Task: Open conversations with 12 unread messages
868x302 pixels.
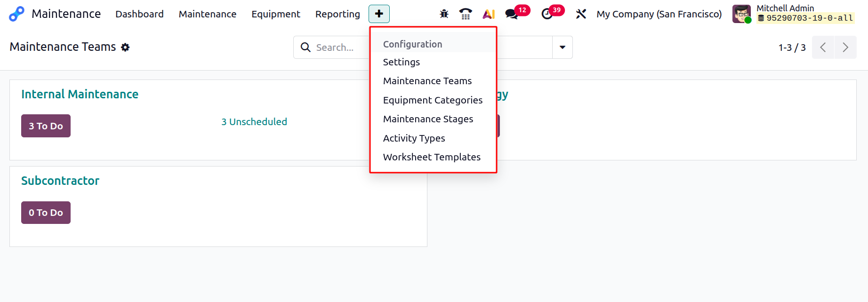Action: coord(512,14)
